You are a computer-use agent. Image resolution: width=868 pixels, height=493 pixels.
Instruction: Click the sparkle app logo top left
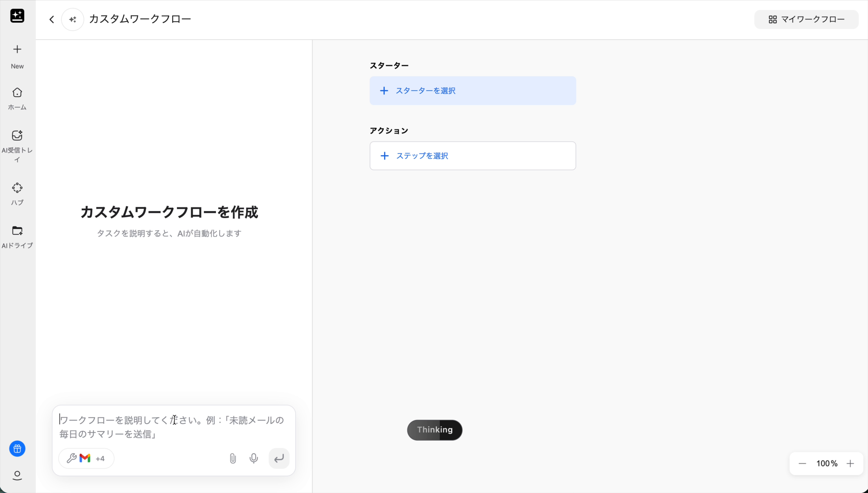[x=17, y=16]
